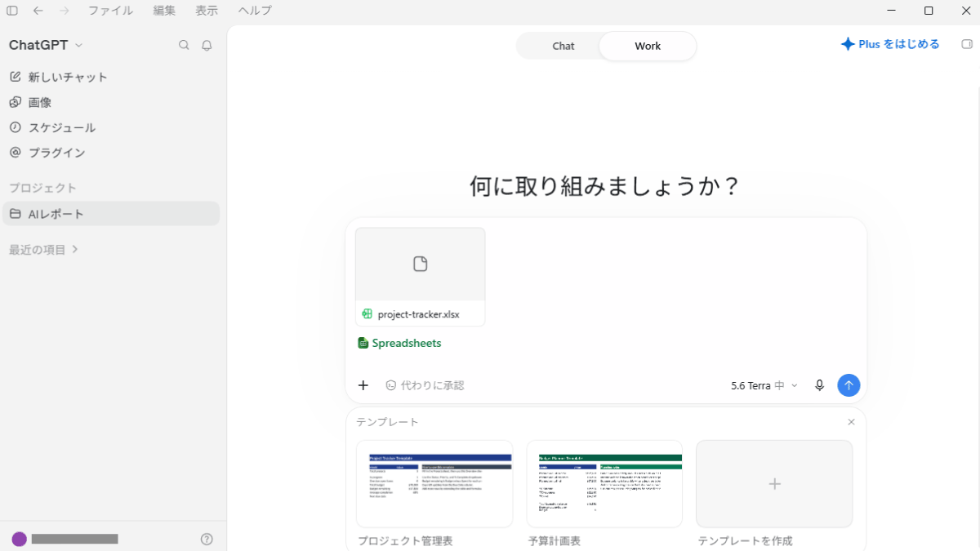Open the 表示 menu

[207, 11]
